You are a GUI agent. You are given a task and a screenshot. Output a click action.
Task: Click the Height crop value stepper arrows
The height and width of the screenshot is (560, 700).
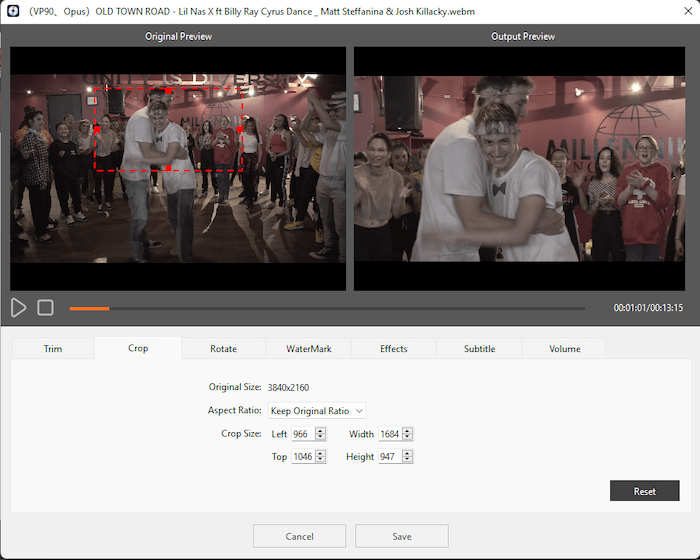click(x=407, y=457)
